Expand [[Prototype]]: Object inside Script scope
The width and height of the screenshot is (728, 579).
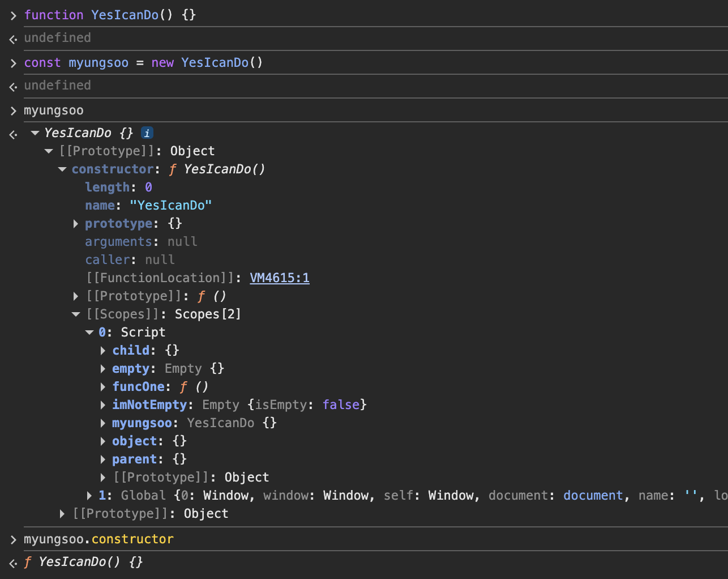click(x=103, y=478)
